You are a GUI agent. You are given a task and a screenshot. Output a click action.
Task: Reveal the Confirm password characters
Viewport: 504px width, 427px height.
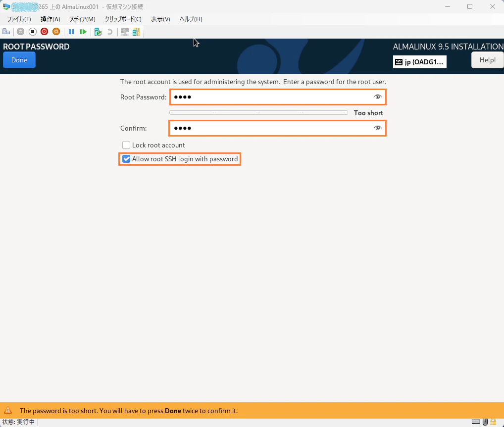pyautogui.click(x=378, y=128)
